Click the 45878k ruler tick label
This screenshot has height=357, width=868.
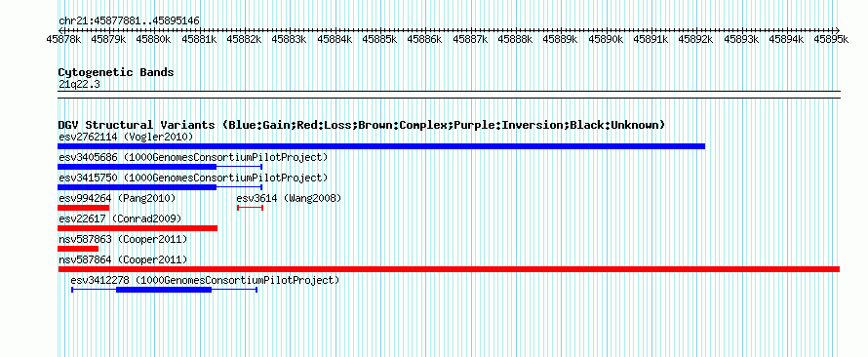pyautogui.click(x=64, y=39)
